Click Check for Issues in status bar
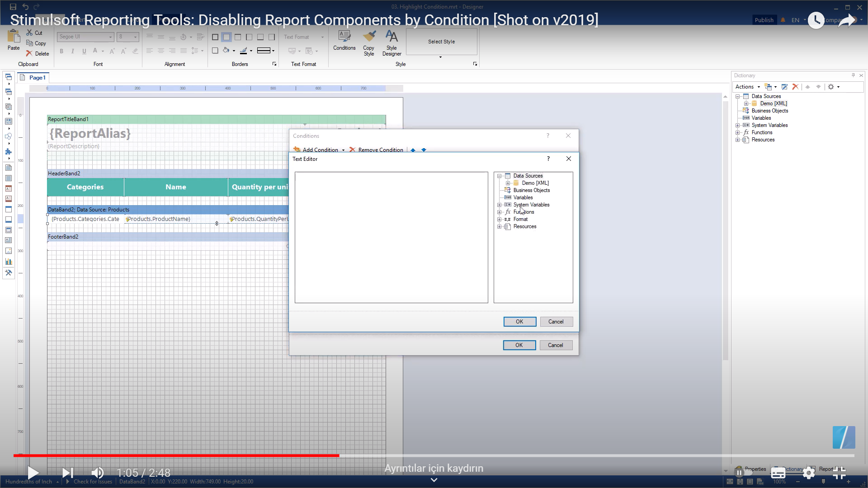Screen dimensions: 868x488 (93, 482)
